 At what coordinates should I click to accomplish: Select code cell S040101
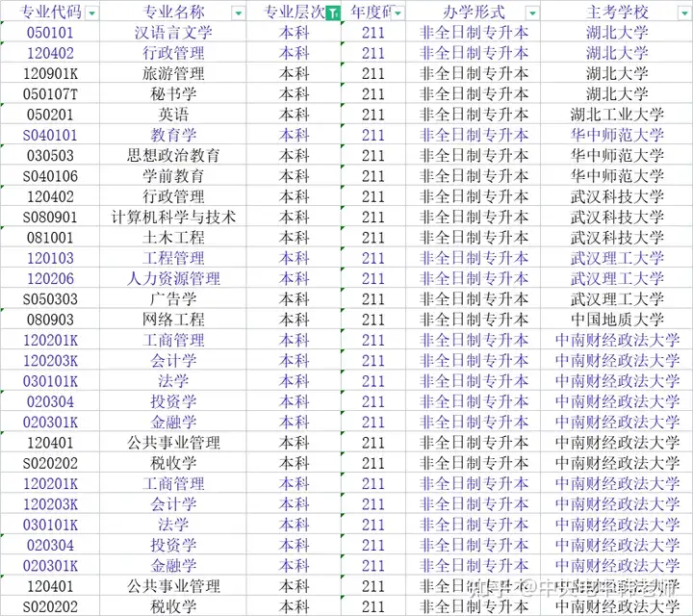[x=50, y=135]
